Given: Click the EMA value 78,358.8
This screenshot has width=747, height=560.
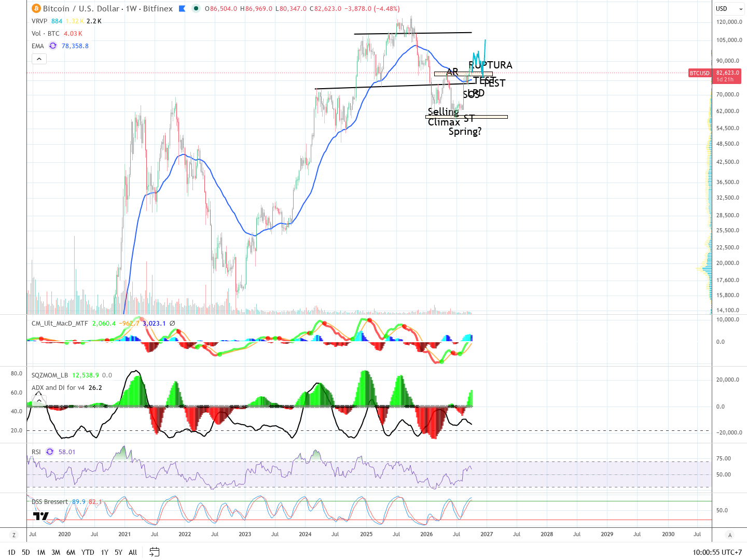Looking at the screenshot, I should click(x=75, y=46).
